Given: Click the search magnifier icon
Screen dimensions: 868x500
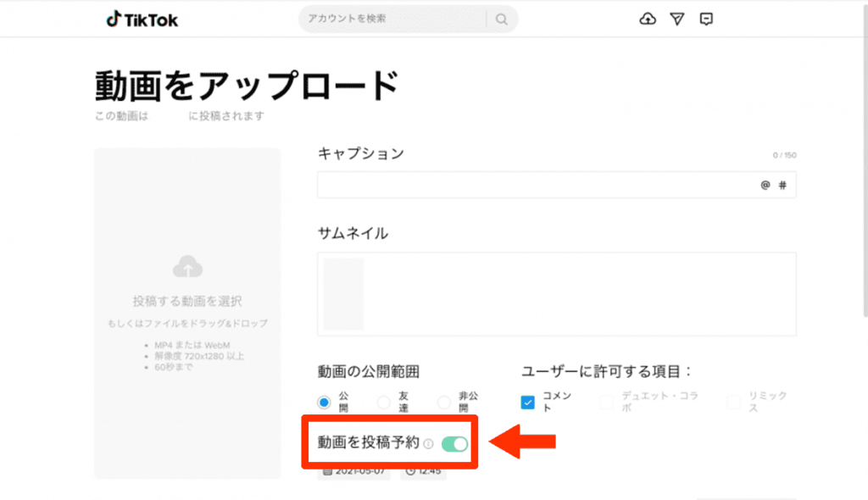Looking at the screenshot, I should click(502, 19).
